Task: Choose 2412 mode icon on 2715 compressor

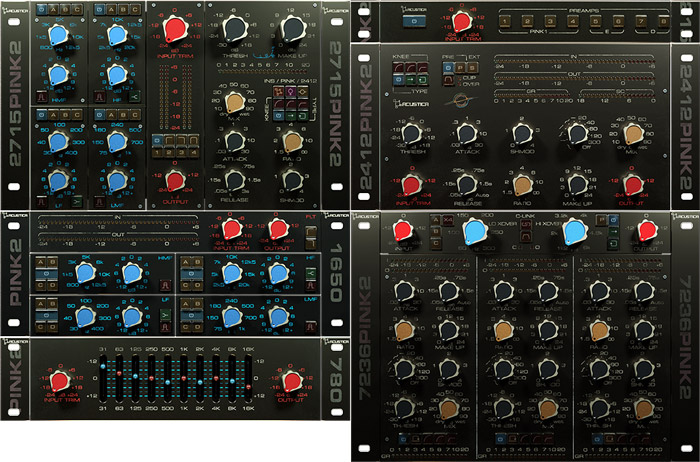Action: click(x=303, y=92)
